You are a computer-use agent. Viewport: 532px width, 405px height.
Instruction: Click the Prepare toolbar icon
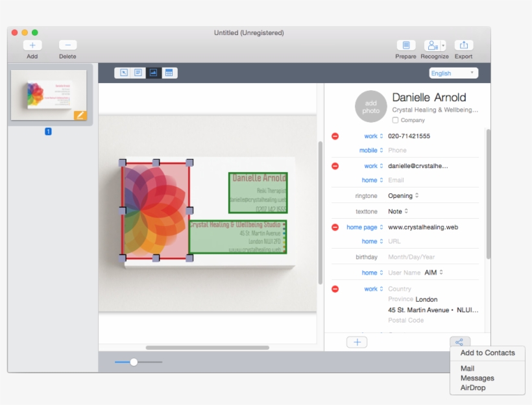[x=405, y=45]
